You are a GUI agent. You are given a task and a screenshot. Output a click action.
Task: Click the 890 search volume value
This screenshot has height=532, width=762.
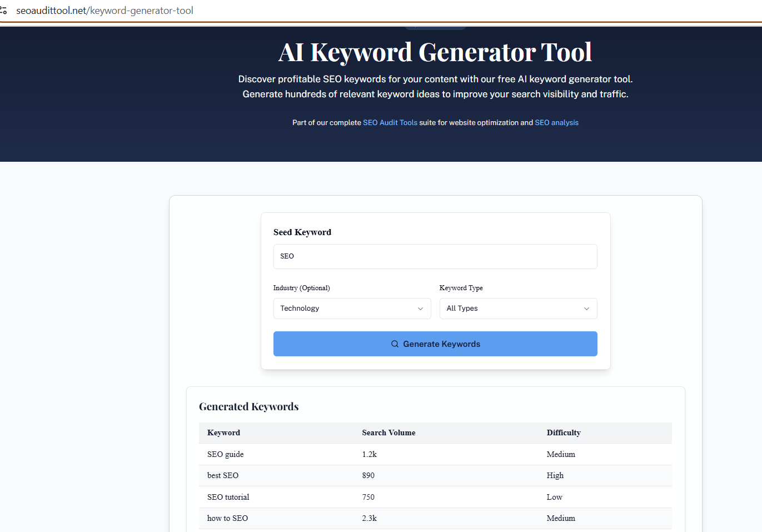(x=368, y=475)
